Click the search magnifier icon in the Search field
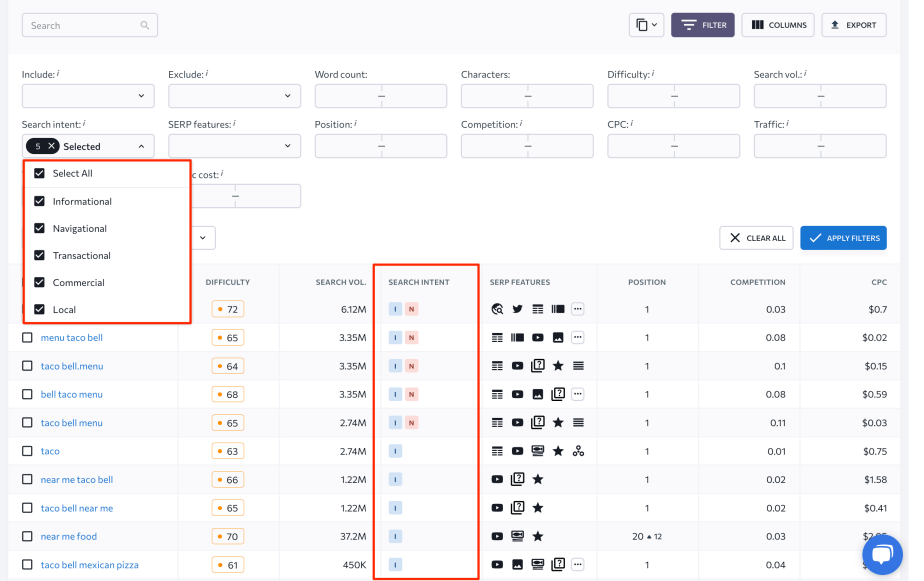 [x=145, y=25]
